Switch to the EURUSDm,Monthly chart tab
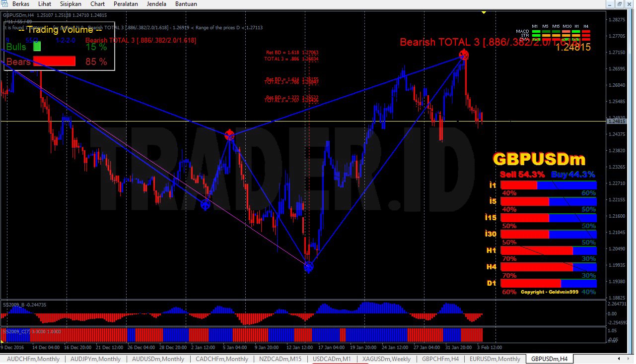The image size is (636, 364). tap(494, 359)
